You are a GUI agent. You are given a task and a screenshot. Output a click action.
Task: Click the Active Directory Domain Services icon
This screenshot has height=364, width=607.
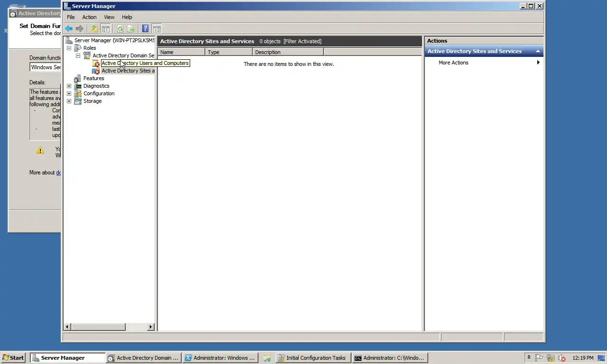[x=87, y=55]
